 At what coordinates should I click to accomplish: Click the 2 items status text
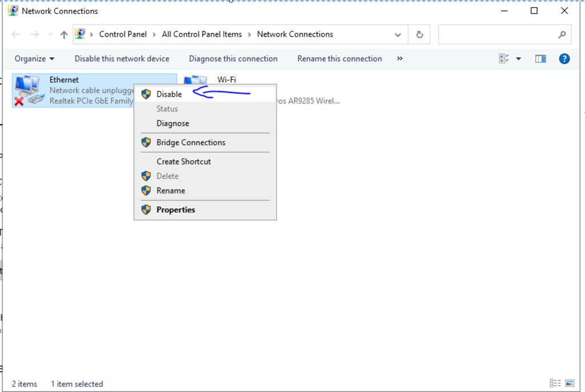[x=24, y=384]
